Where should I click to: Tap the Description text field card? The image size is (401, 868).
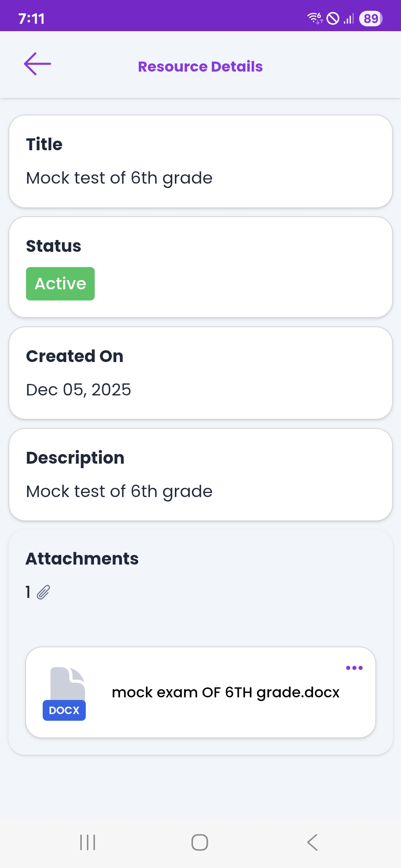200,474
